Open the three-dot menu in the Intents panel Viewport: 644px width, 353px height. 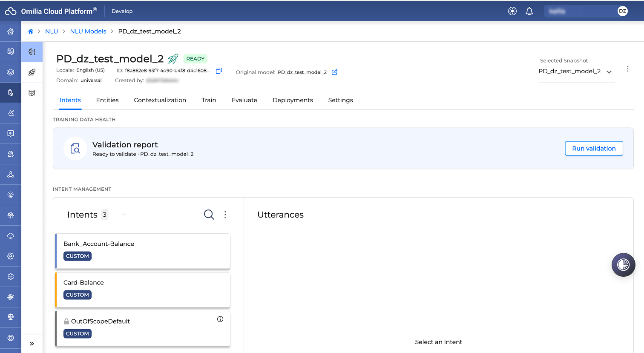coord(225,215)
